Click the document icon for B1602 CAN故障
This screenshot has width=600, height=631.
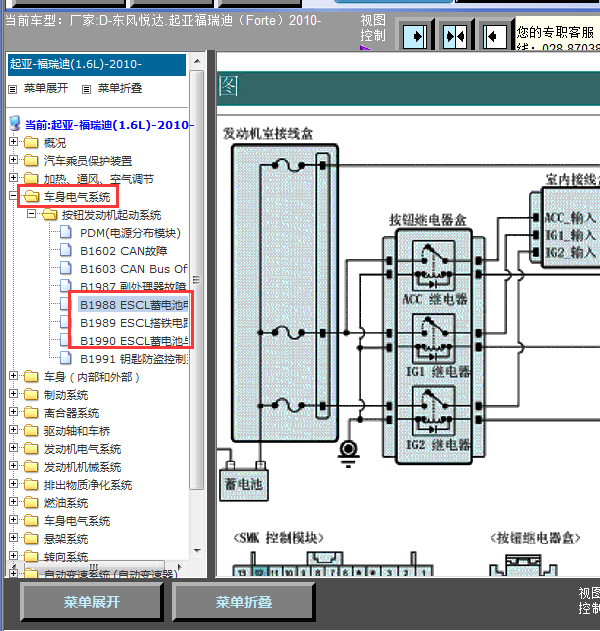[x=66, y=250]
